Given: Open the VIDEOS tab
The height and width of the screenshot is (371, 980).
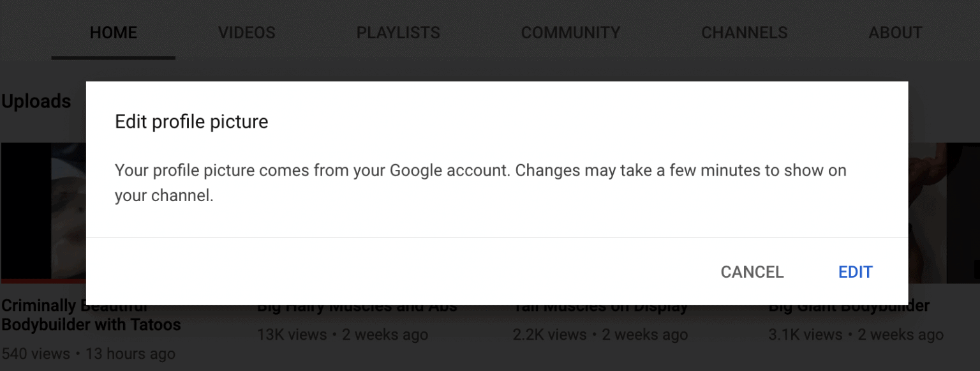Looking at the screenshot, I should (x=246, y=33).
